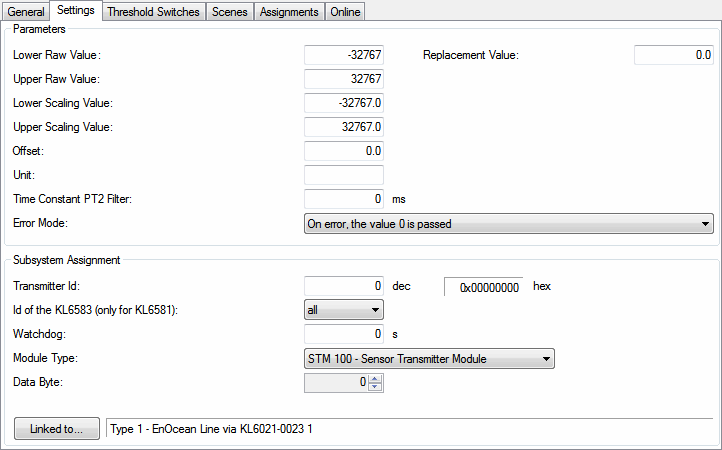The image size is (722, 450).
Task: Click the empty Unit field
Action: click(x=344, y=175)
